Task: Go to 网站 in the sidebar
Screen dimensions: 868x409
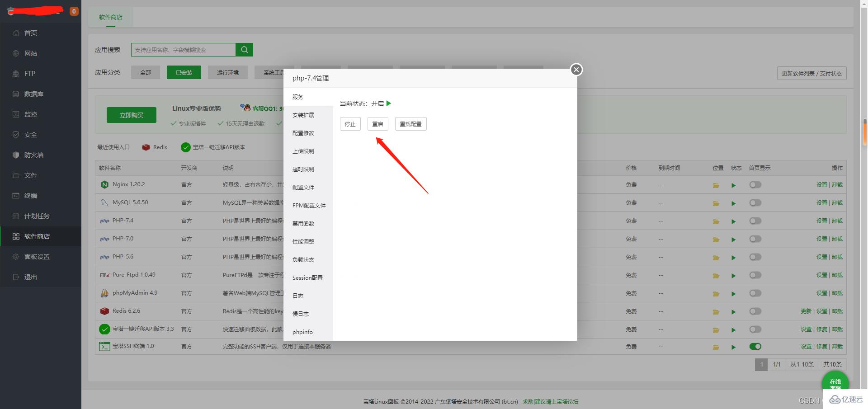Action: pyautogui.click(x=41, y=53)
